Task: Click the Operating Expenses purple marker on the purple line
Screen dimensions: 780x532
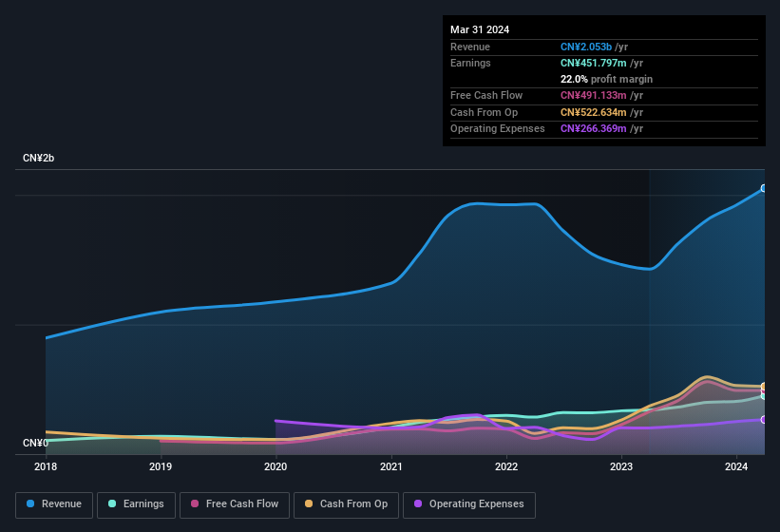Action: (x=764, y=420)
